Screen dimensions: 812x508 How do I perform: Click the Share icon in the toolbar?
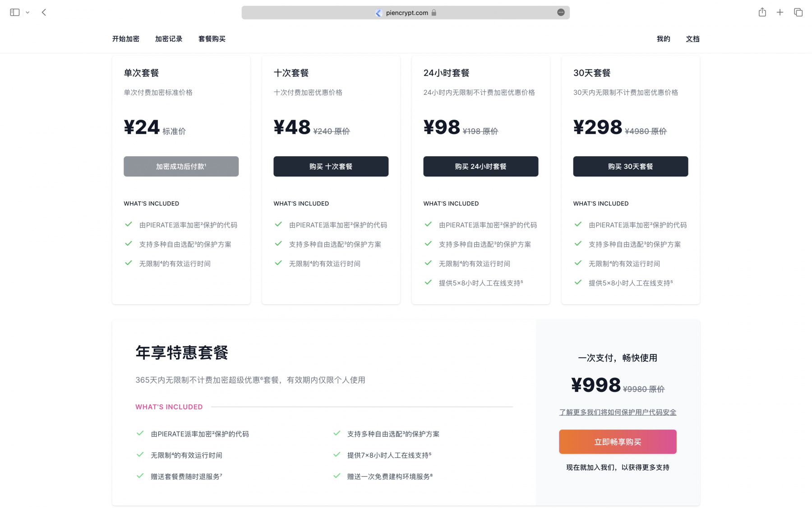tap(762, 12)
